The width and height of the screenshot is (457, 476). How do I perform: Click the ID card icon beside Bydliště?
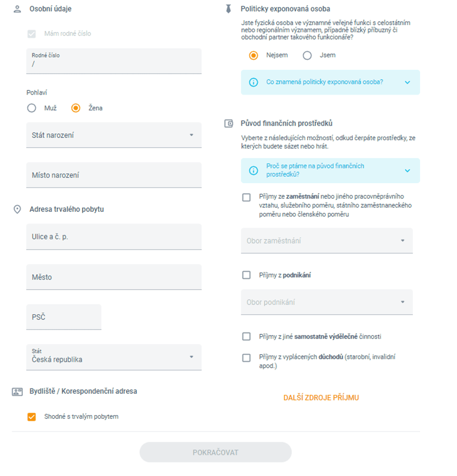[x=17, y=392]
